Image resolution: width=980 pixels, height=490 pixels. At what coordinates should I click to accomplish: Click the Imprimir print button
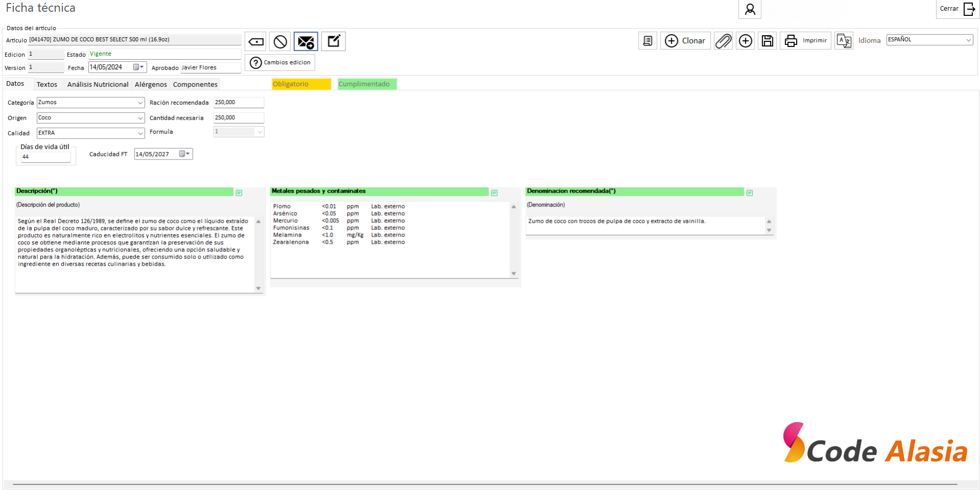click(x=806, y=41)
